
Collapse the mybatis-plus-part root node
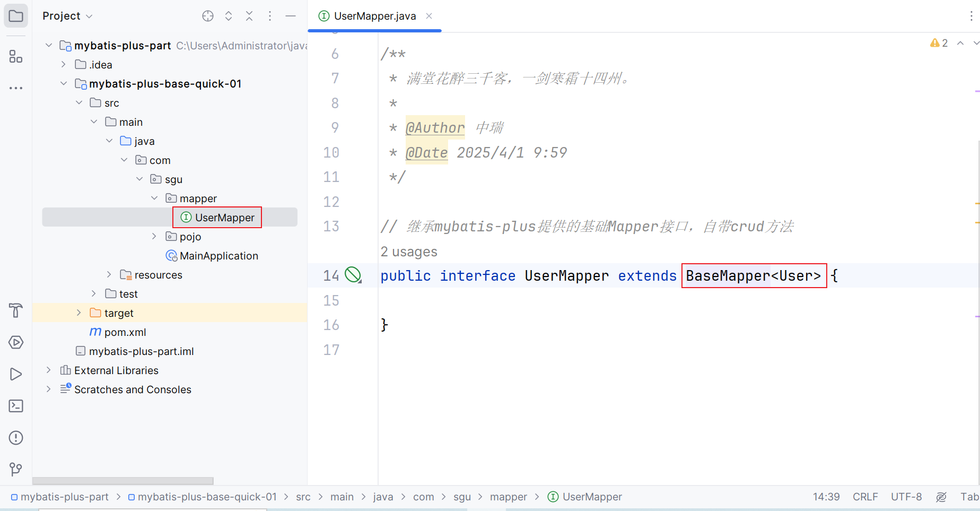coord(49,46)
